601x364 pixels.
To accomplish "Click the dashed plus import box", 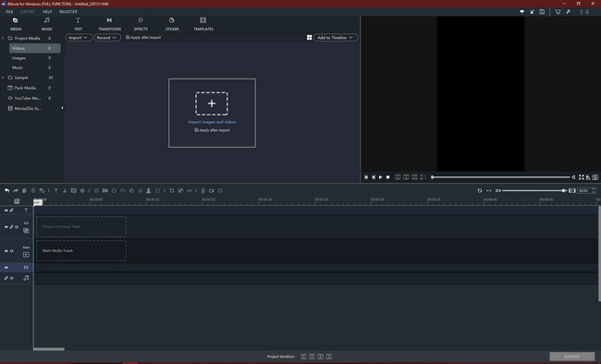I will tap(212, 103).
